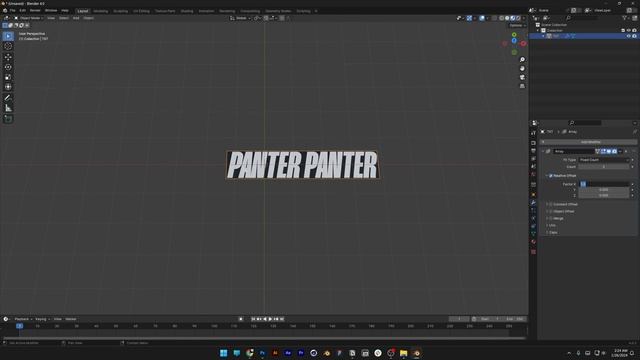Click the viewport zoom magnifier icon
This screenshot has width=640, height=360.
(522, 60)
